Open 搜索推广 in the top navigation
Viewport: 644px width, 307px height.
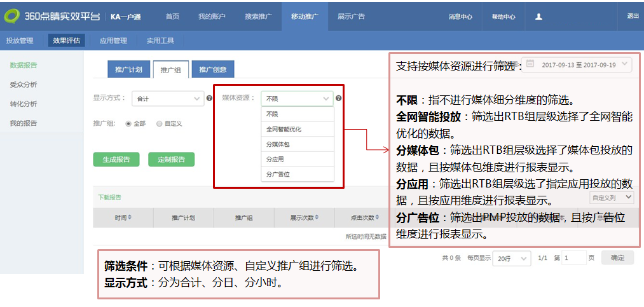(x=258, y=17)
